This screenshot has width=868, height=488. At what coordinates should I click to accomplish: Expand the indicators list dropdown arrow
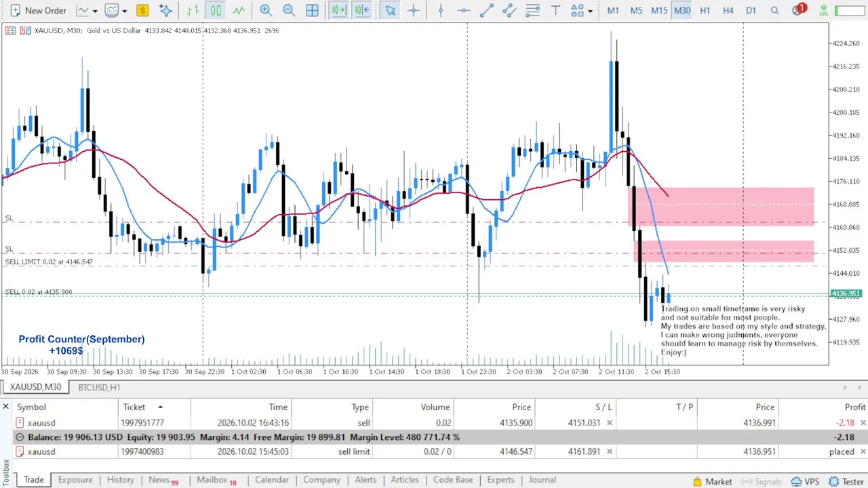pos(95,11)
